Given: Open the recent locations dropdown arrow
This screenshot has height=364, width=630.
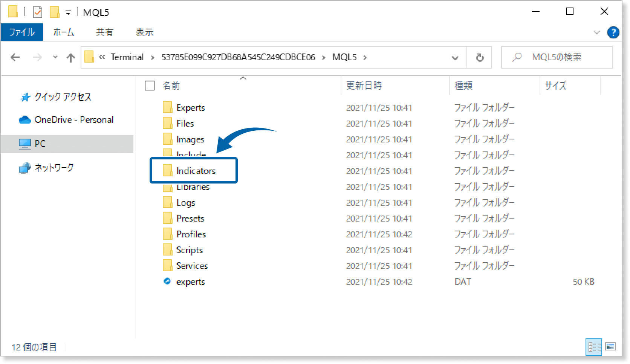Looking at the screenshot, I should point(55,57).
